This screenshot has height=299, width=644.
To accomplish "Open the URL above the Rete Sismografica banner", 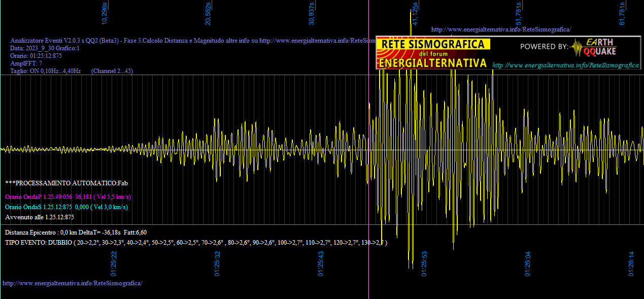I will click(x=501, y=29).
